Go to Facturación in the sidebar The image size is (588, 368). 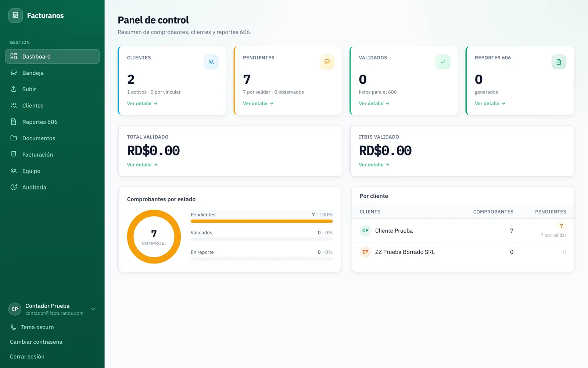tap(52, 155)
